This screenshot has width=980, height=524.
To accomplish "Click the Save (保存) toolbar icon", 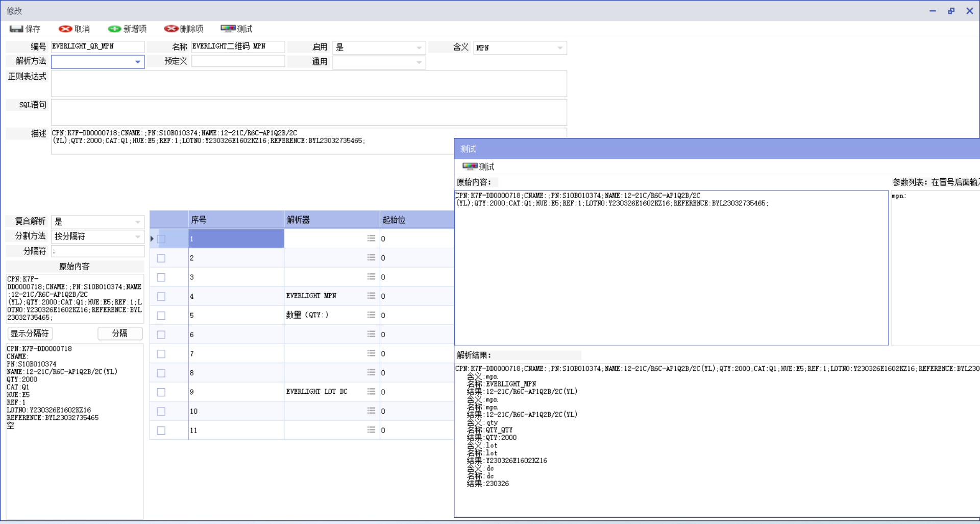I will click(16, 29).
